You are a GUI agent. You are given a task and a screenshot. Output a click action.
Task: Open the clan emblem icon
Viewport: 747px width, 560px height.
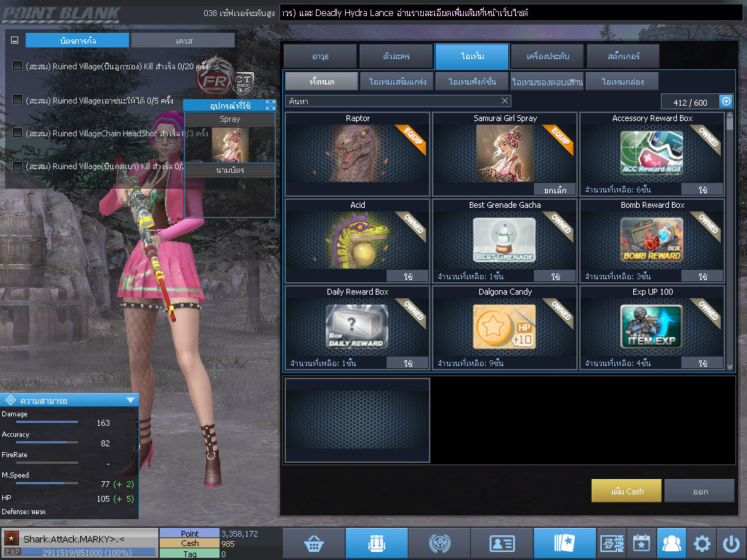pyautogui.click(x=439, y=542)
